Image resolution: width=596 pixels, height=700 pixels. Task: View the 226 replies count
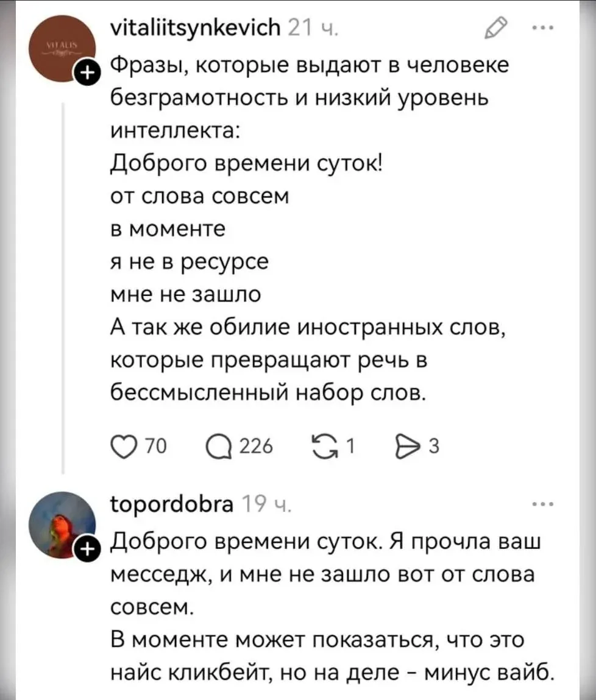(258, 447)
